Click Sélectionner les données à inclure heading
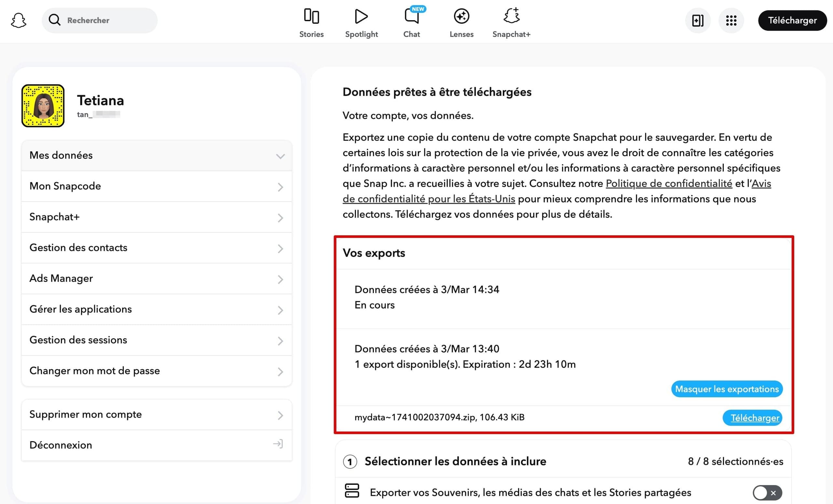 coord(455,461)
